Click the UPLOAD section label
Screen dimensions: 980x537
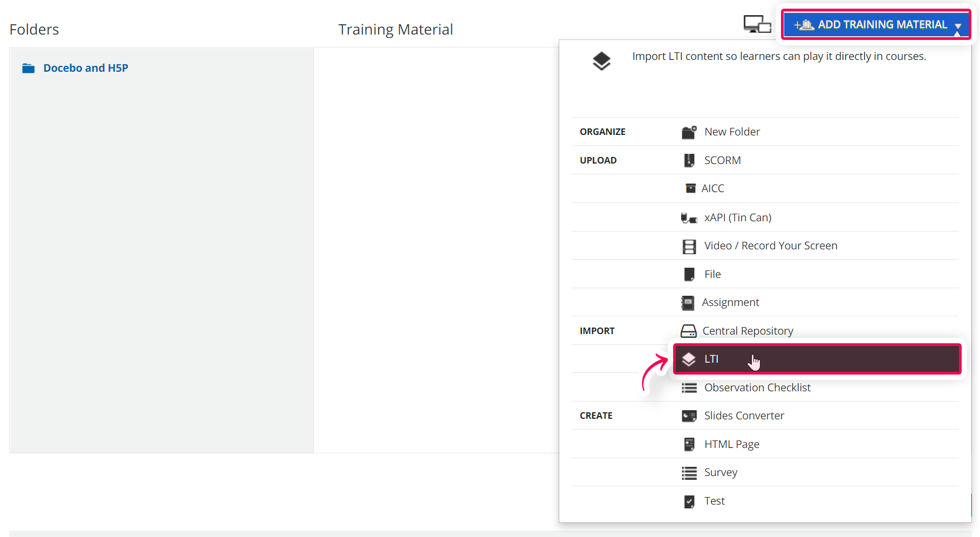coord(598,160)
